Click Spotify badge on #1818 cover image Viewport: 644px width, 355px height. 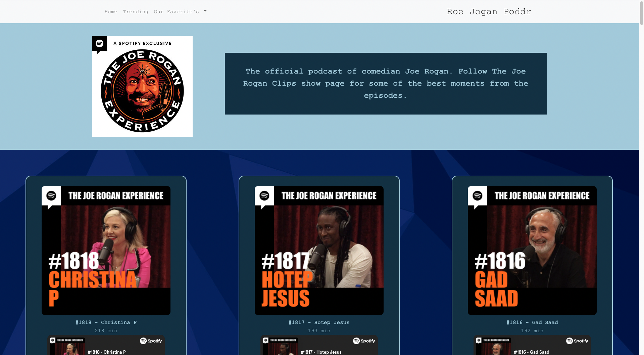[51, 196]
